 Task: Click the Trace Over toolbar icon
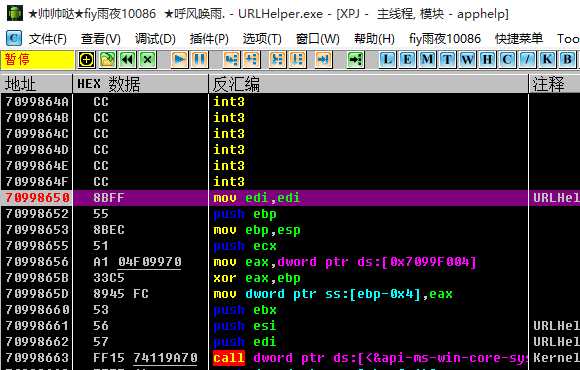click(x=298, y=60)
